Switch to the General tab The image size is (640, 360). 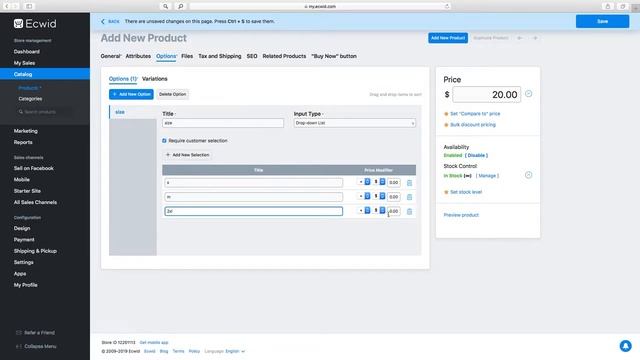[x=111, y=56]
